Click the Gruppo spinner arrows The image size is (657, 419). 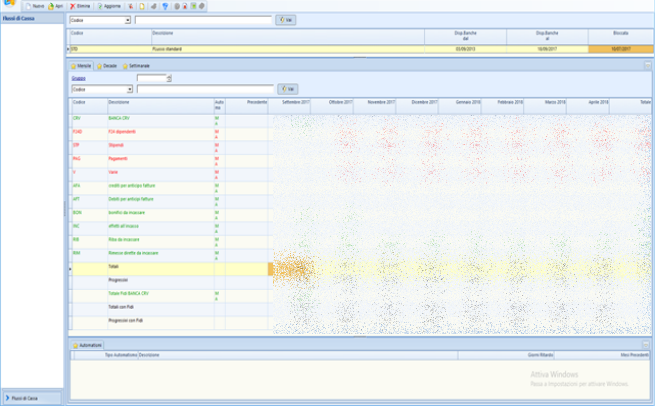(x=169, y=78)
